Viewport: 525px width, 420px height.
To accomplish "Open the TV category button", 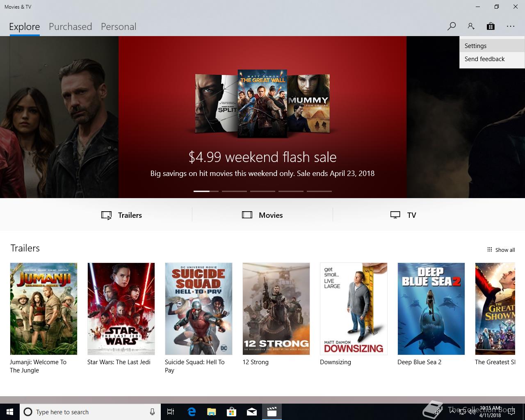I will click(x=403, y=215).
